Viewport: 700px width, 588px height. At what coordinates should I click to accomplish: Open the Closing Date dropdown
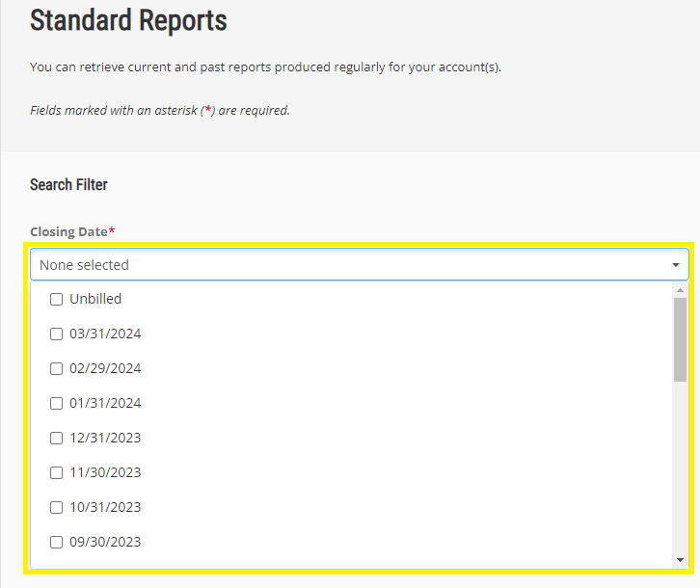click(360, 265)
